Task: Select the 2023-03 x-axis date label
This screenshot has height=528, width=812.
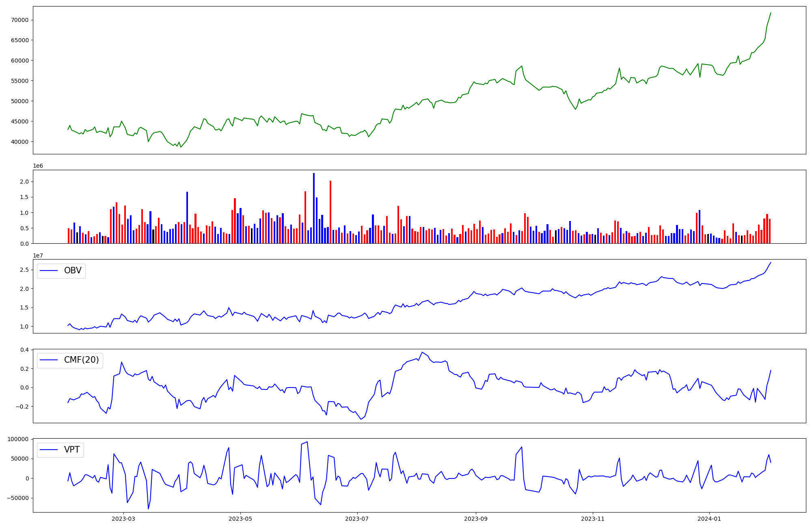Action: 123,519
